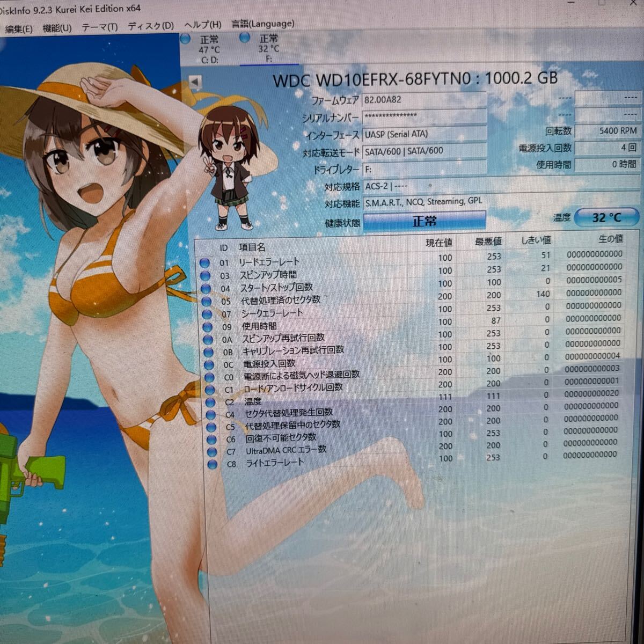Viewport: 644px width, 644px height.
Task: Click status icon for 01 リードエラーレート
Action: 204,263
